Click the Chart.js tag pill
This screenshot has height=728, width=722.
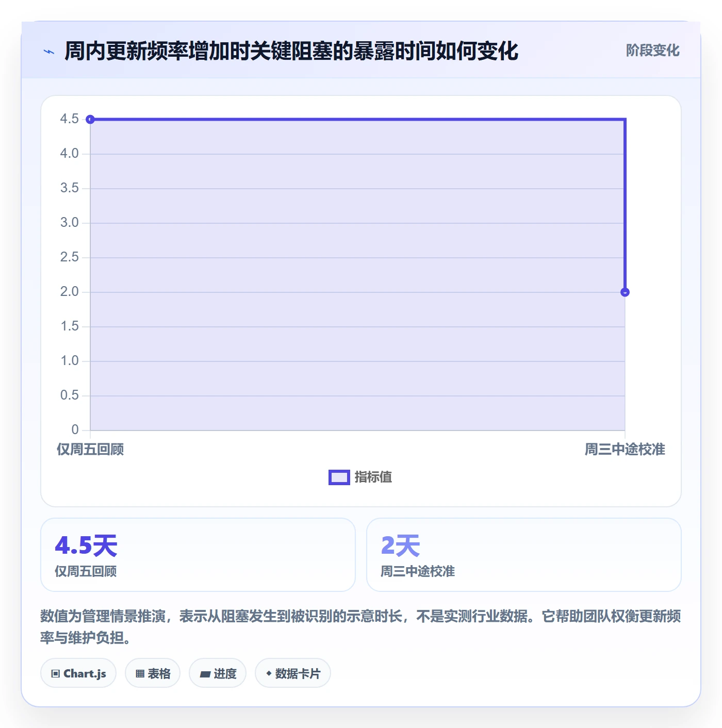(x=78, y=673)
